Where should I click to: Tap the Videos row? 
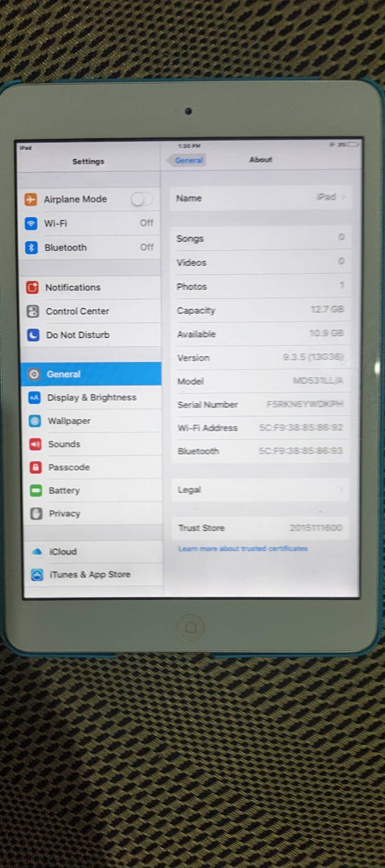pos(260,262)
